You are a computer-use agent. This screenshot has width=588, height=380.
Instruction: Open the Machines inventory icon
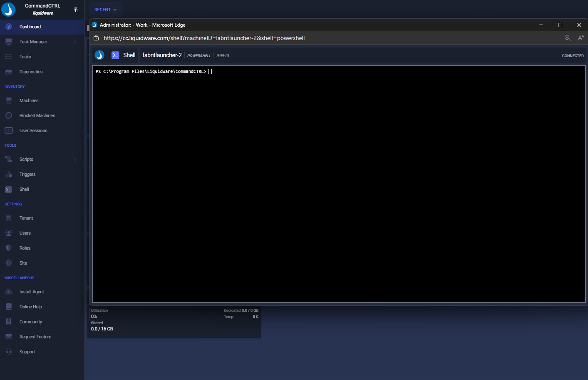(x=8, y=100)
